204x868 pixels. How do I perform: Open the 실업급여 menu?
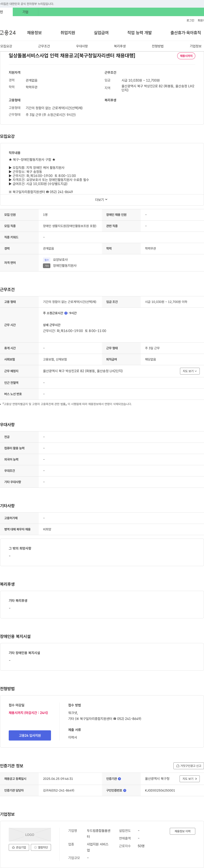101,33
